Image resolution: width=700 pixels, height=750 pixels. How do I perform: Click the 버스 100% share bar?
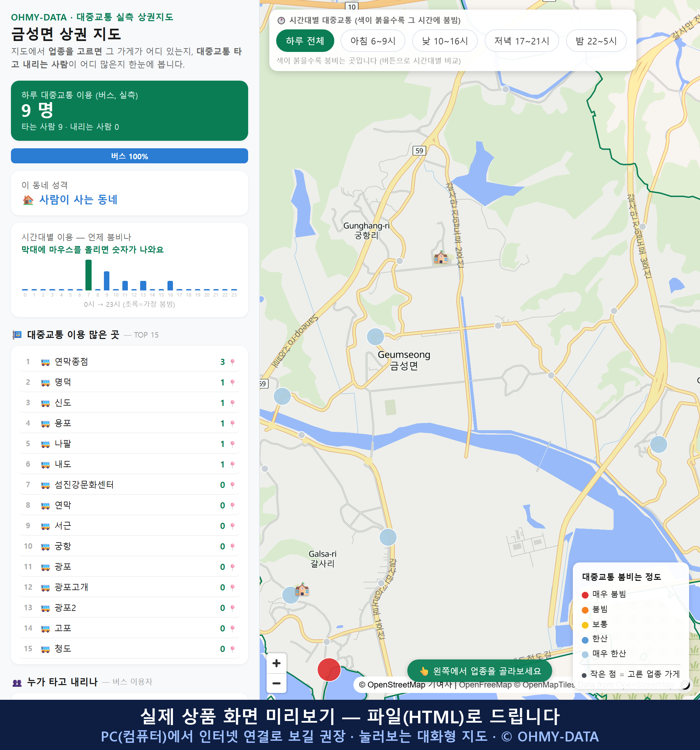(x=130, y=156)
